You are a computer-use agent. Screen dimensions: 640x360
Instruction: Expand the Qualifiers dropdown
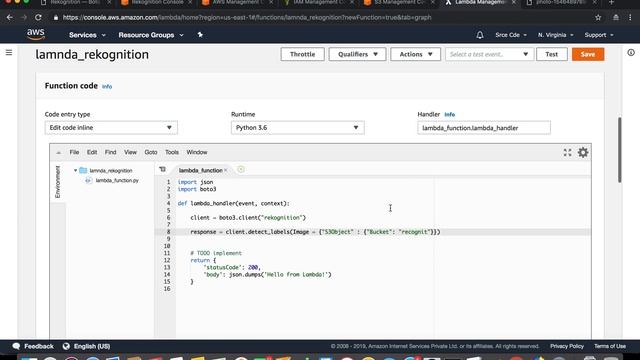pos(357,54)
